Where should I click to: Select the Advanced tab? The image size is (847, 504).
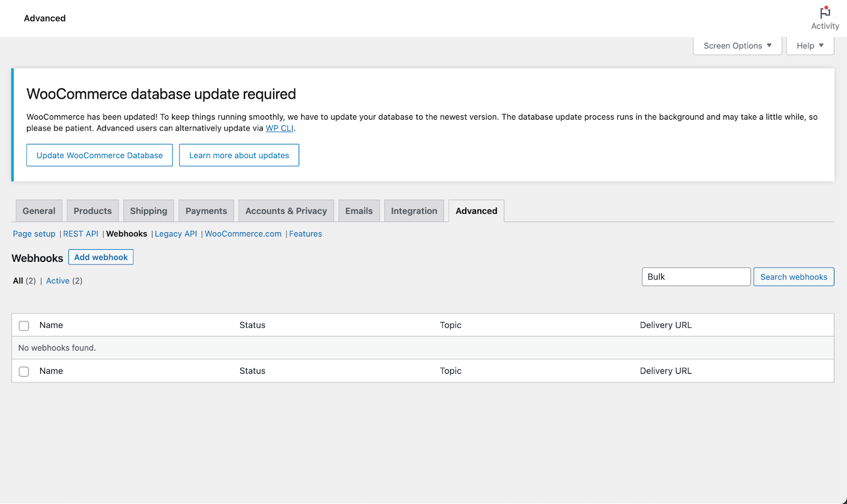476,211
